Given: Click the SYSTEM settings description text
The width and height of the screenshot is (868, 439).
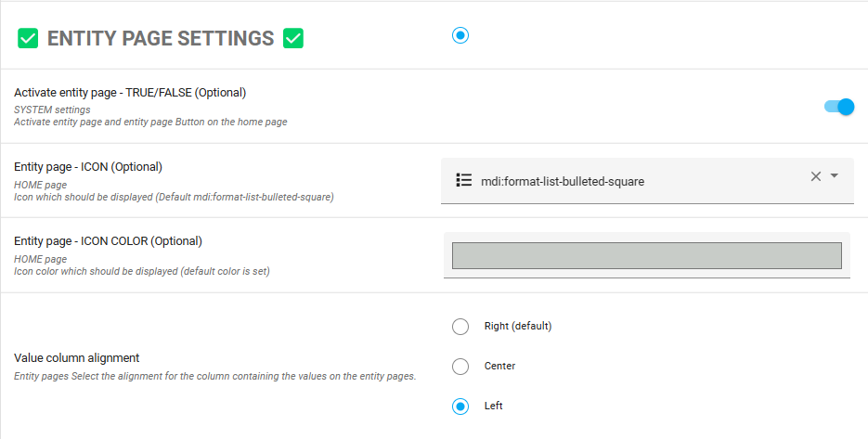Looking at the screenshot, I should click(52, 110).
